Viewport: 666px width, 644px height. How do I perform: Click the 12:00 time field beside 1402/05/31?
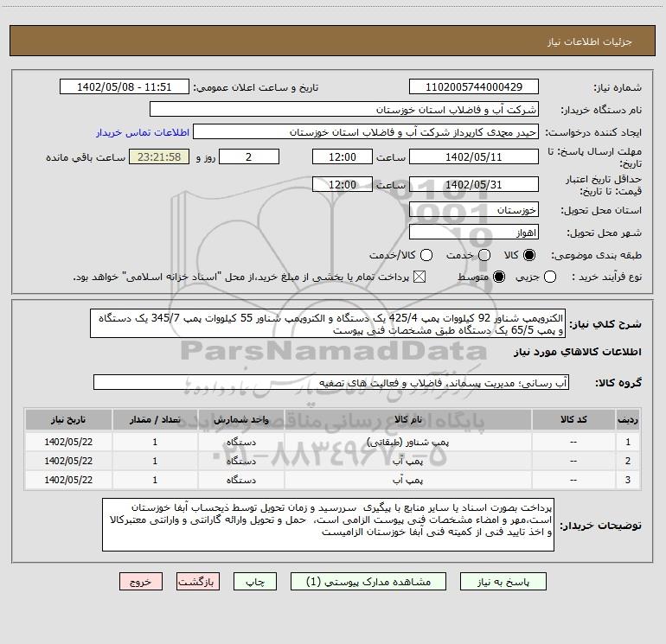343,184
